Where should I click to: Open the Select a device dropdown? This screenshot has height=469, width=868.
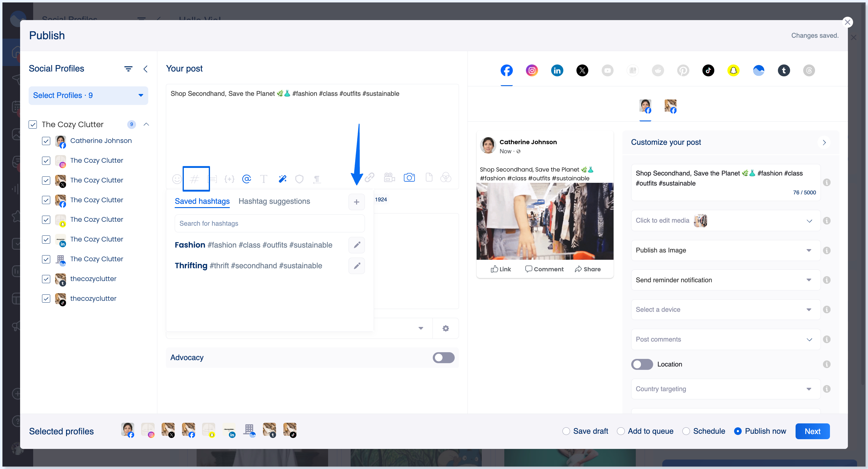726,309
